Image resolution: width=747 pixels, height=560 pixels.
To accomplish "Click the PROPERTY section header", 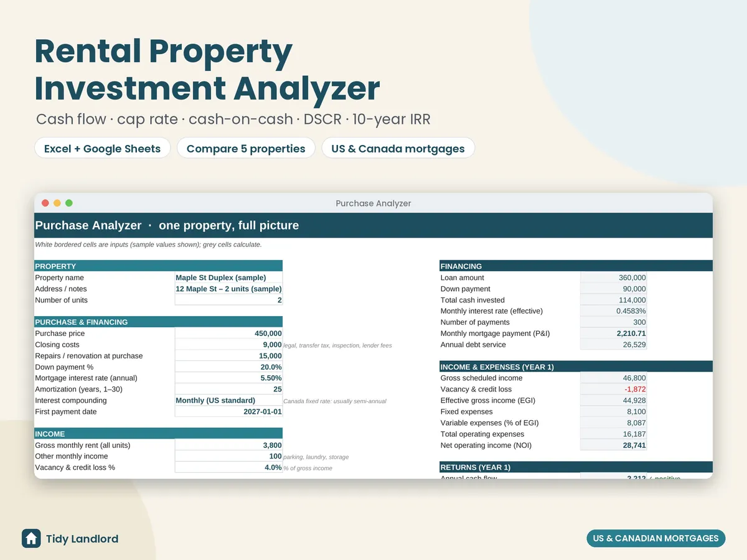I will pos(158,266).
